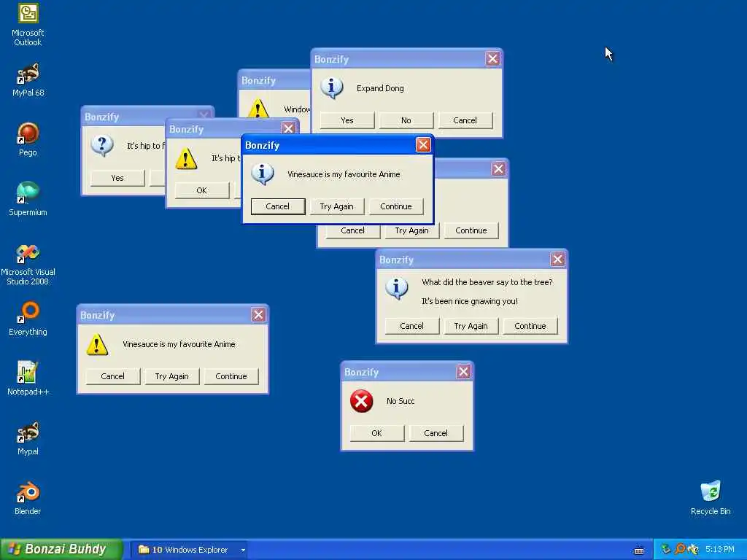Click the question mark icon in the leftmost hip dialog

click(x=102, y=145)
